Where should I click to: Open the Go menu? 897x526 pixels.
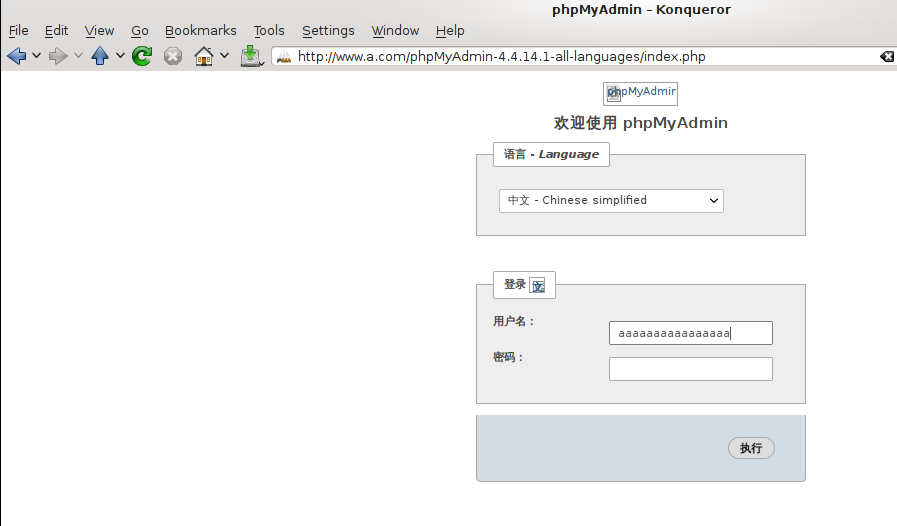tap(140, 30)
